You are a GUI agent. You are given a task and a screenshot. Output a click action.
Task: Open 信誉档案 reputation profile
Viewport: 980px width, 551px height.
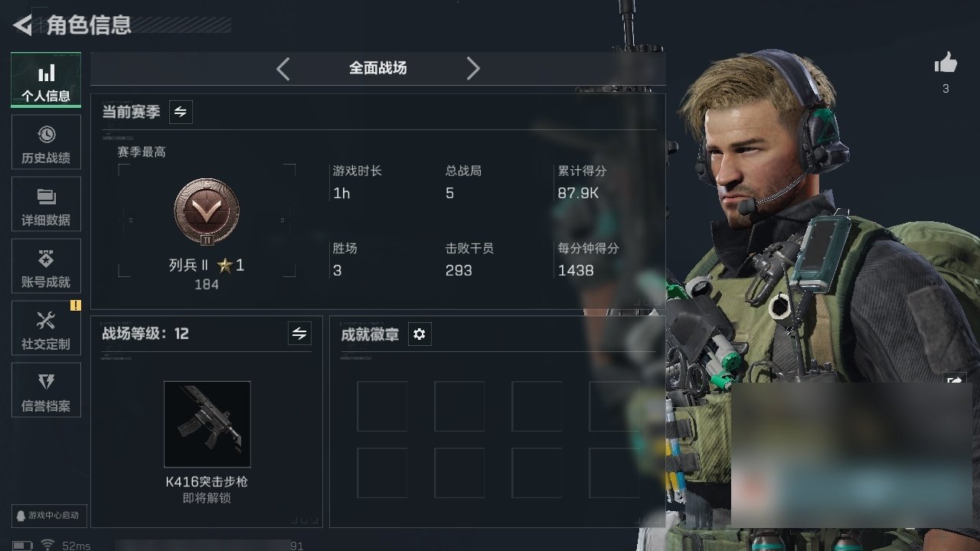46,390
